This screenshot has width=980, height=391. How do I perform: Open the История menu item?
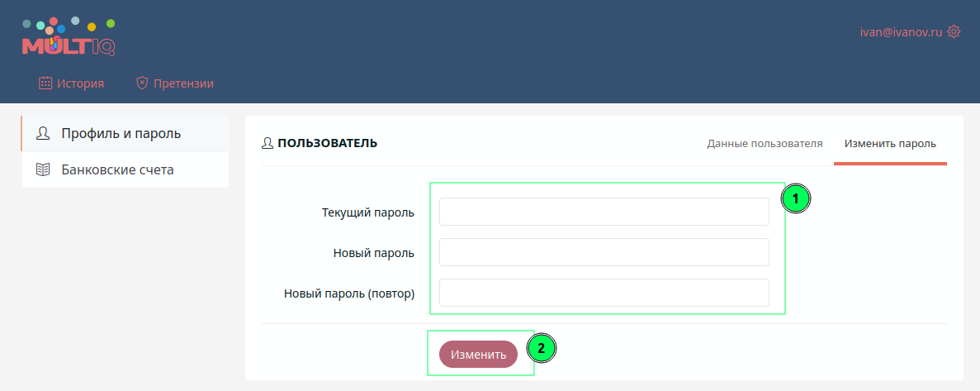click(80, 83)
